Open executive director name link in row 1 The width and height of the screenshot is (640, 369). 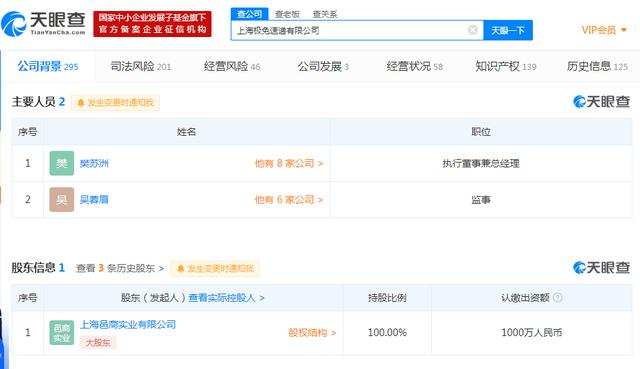click(94, 164)
